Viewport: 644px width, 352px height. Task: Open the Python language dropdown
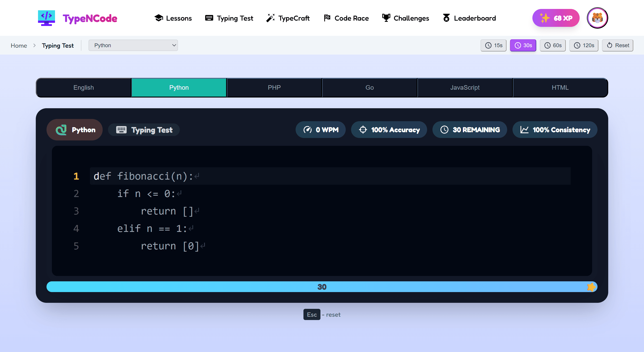click(133, 45)
